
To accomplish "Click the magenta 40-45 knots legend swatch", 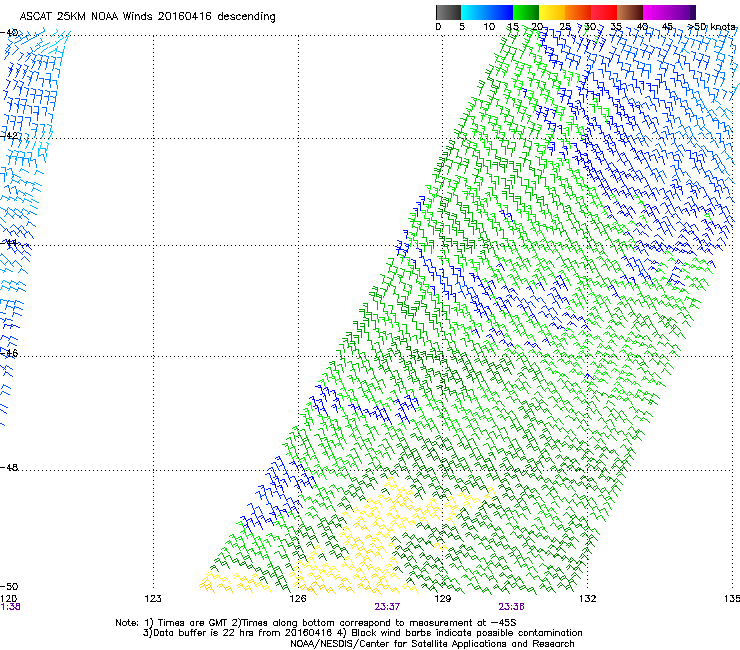I will pyautogui.click(x=656, y=12).
